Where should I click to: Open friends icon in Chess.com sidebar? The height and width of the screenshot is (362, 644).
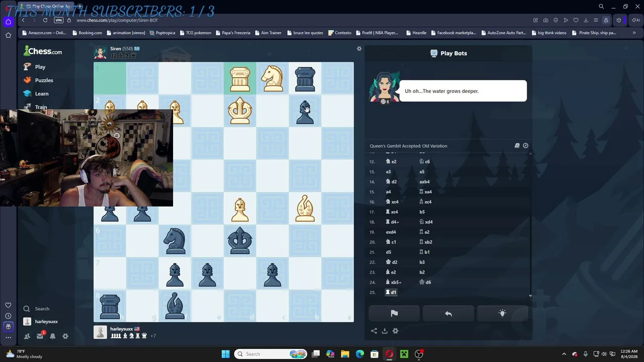coord(27,336)
